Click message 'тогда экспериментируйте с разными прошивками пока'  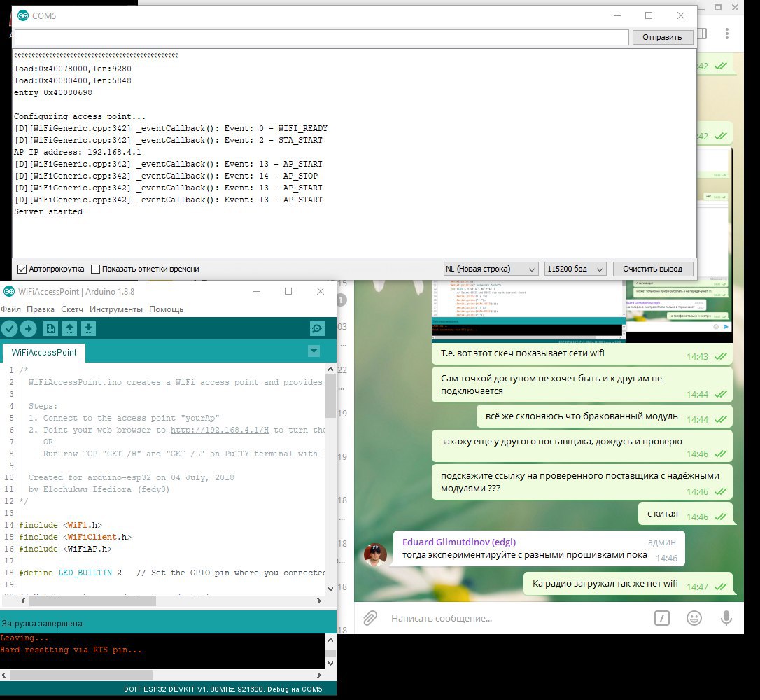(524, 554)
